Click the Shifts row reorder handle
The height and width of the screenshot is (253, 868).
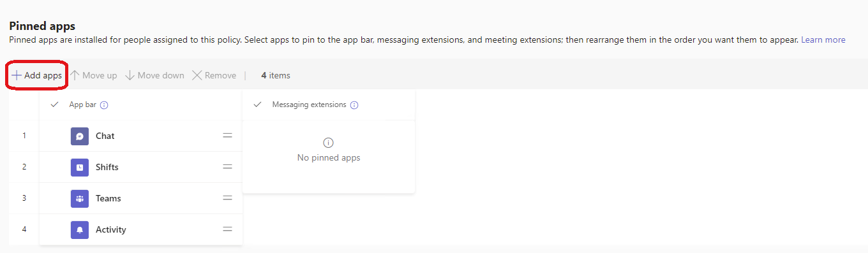[227, 167]
